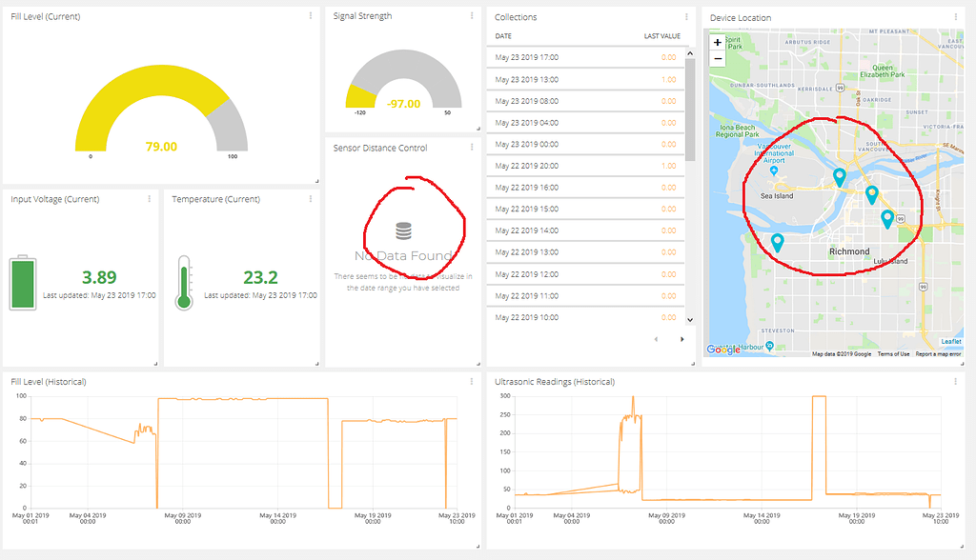976x560 pixels.
Task: Click Report a map error link
Action: point(938,354)
